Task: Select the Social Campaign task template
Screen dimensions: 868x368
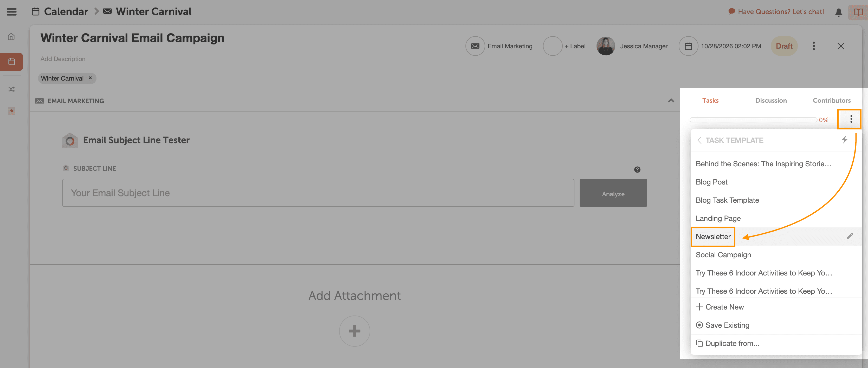Action: 723,254
